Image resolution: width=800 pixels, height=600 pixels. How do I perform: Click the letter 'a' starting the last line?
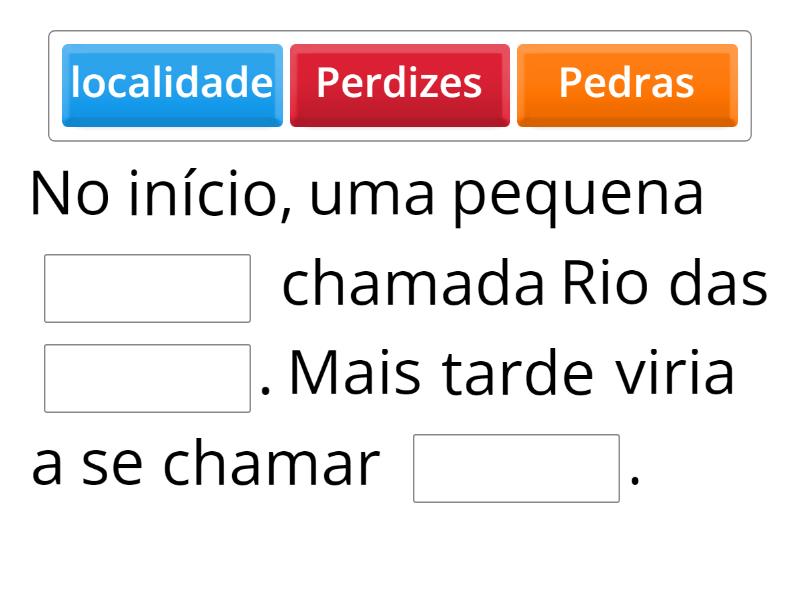(x=46, y=465)
